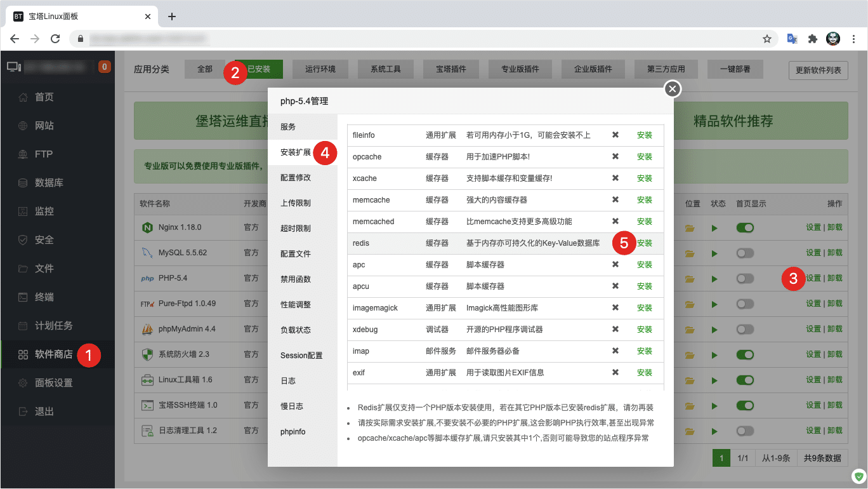Toggle 首页显示 switch for 系统防火墙

point(745,354)
